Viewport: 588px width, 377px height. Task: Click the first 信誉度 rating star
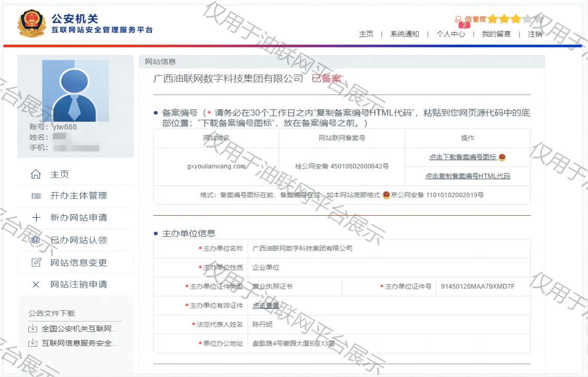point(493,19)
